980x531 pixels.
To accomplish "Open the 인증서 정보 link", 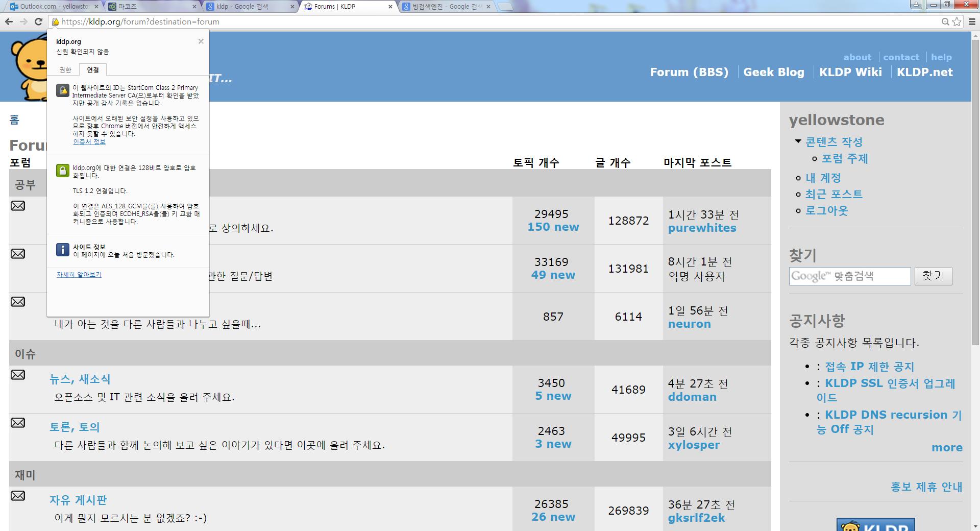I will click(x=89, y=142).
